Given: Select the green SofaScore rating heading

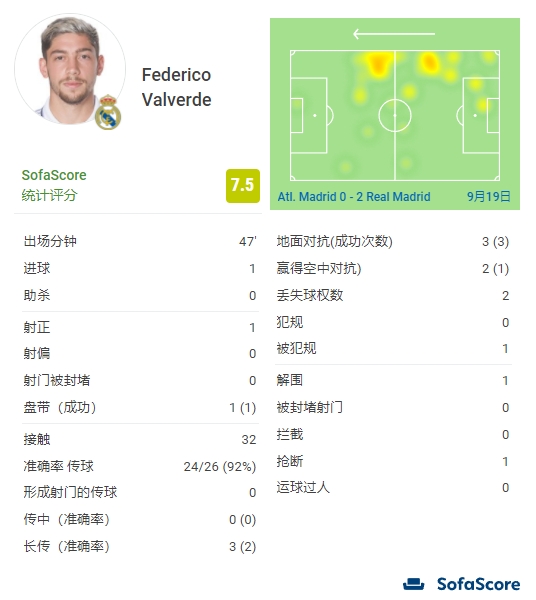Looking at the screenshot, I should pos(54,175).
